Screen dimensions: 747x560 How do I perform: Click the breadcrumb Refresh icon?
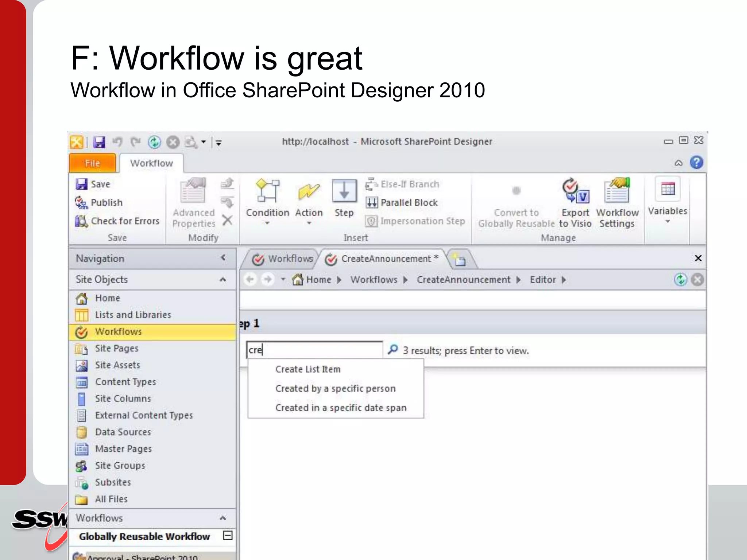point(680,280)
